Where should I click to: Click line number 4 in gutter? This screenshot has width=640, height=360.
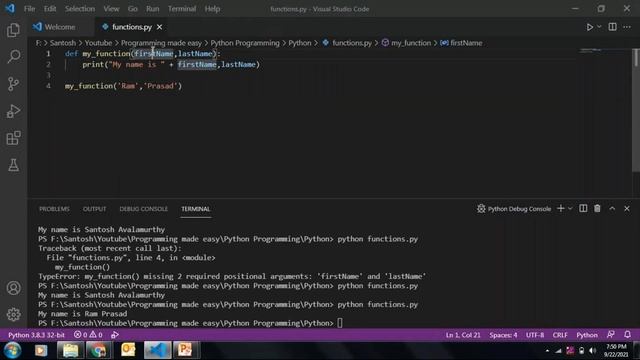pyautogui.click(x=49, y=86)
